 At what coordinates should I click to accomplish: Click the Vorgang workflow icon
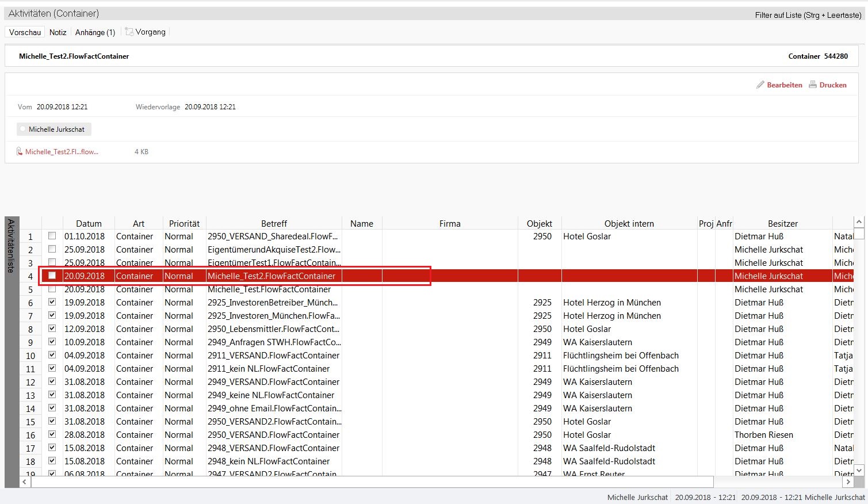coord(129,32)
